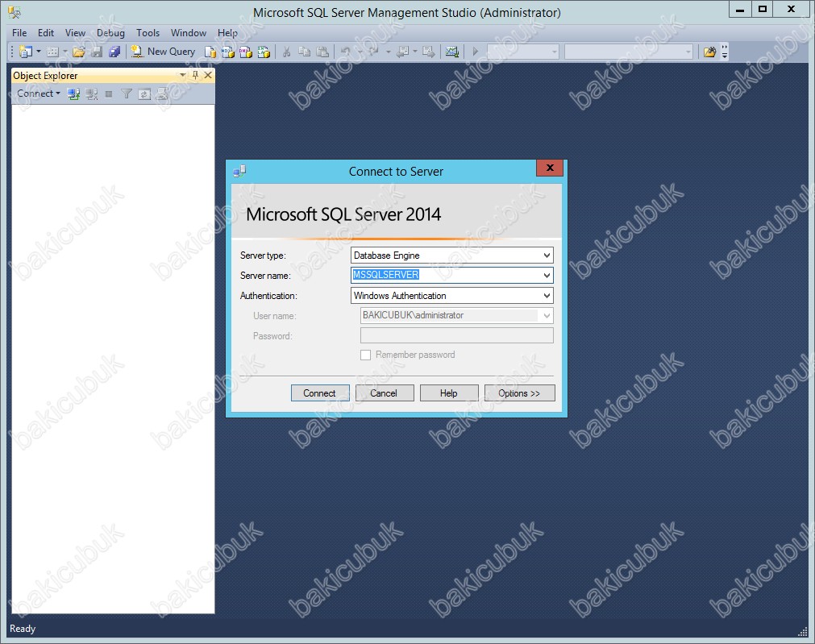Click Database Engine Query toolbar icon

pyautogui.click(x=210, y=52)
